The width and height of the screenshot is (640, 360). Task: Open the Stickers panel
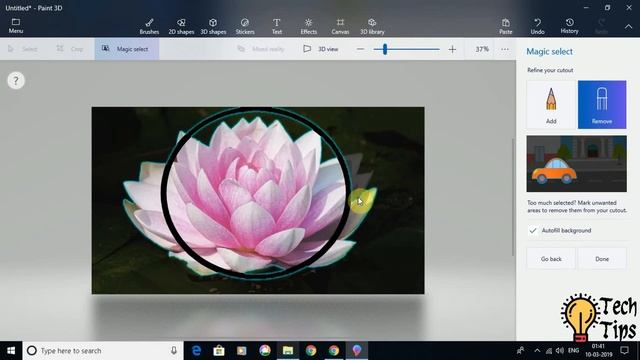pos(245,26)
